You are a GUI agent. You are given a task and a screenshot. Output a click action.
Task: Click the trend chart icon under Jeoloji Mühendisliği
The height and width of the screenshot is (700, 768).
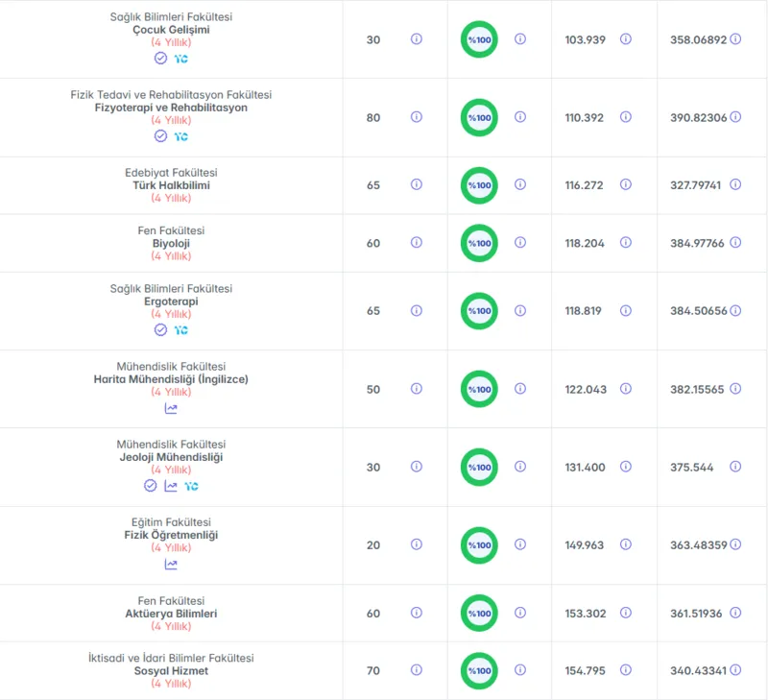(x=171, y=486)
